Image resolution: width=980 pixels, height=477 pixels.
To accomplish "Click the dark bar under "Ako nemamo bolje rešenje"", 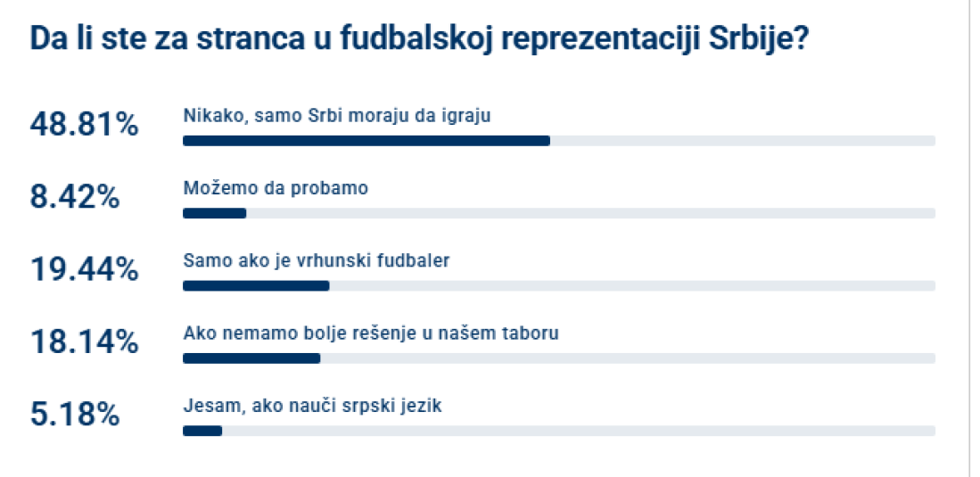I will (x=251, y=358).
